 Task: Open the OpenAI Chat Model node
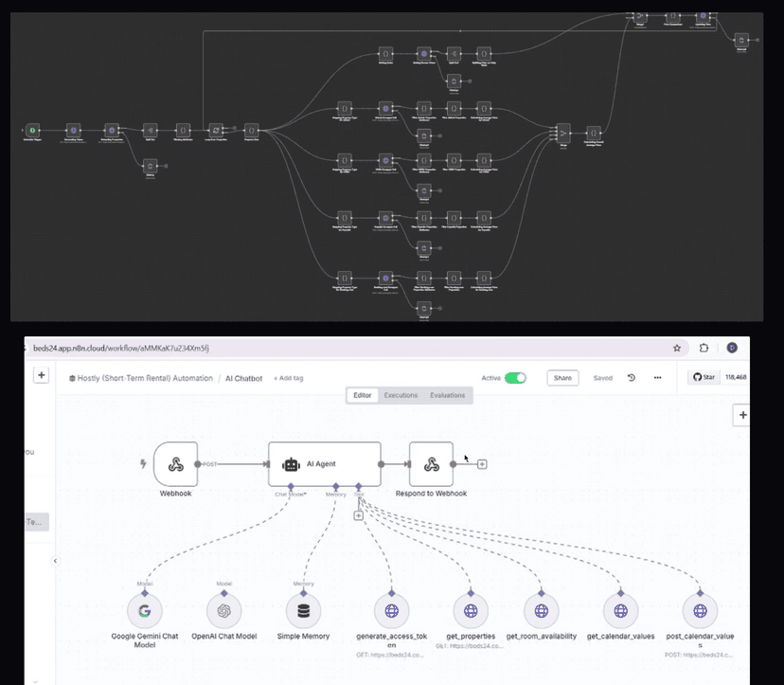[x=224, y=611]
